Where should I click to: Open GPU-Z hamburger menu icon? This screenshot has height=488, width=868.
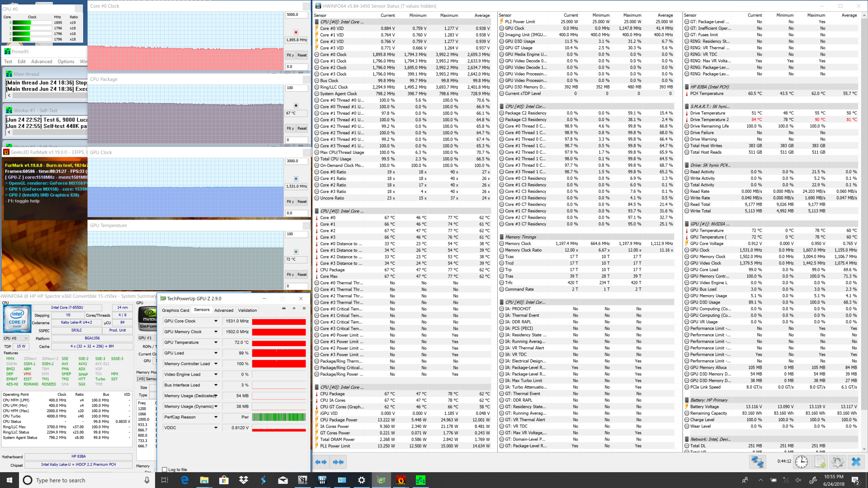[304, 309]
